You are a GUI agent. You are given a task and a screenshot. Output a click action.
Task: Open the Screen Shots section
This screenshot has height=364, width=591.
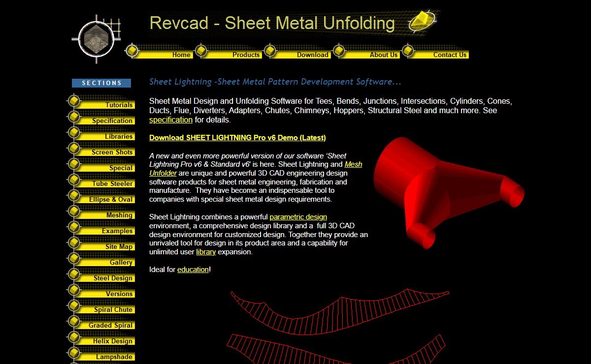(x=112, y=152)
